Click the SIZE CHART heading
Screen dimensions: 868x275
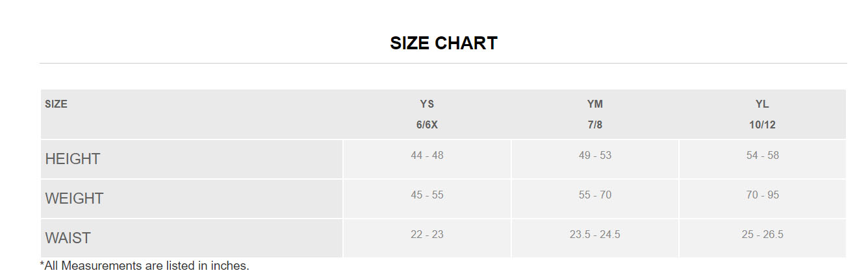pyautogui.click(x=444, y=43)
